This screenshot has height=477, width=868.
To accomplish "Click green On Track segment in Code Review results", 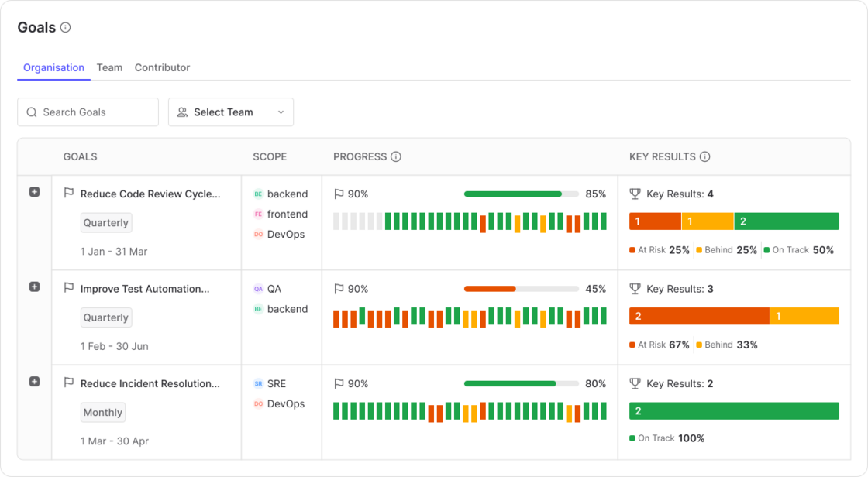I will pos(787,221).
